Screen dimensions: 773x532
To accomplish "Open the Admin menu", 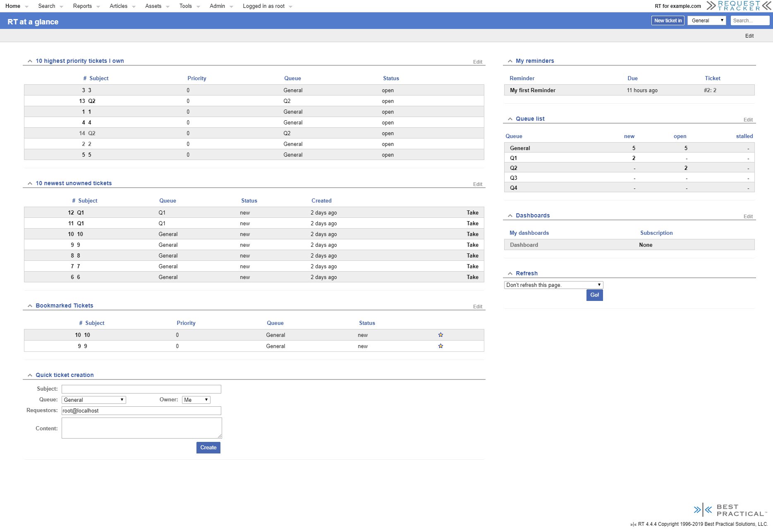I will pos(217,6).
